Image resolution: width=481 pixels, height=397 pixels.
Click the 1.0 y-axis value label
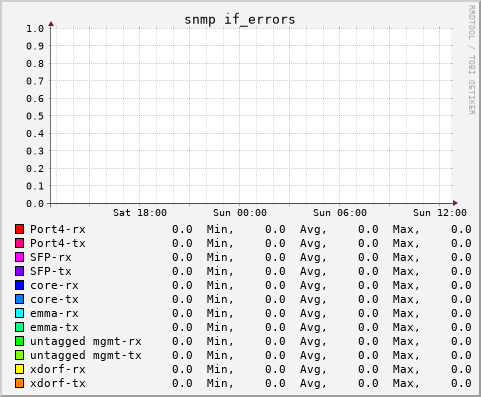tap(35, 29)
